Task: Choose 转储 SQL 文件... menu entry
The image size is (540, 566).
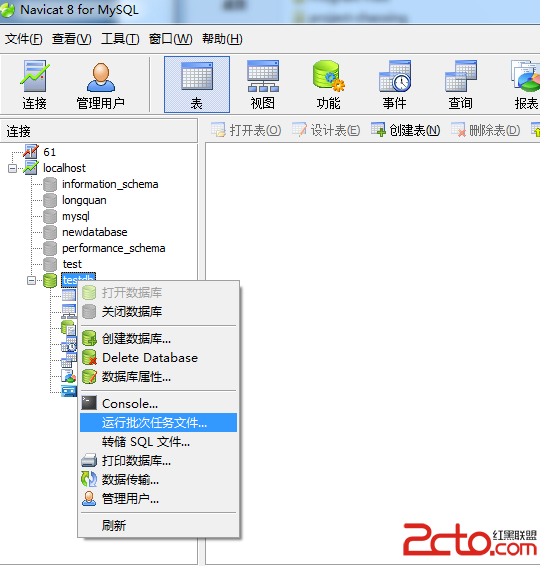Action: click(158, 442)
